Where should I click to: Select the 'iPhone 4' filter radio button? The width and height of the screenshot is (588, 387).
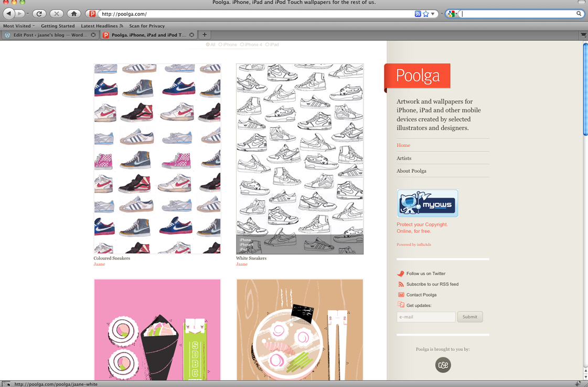tap(242, 45)
